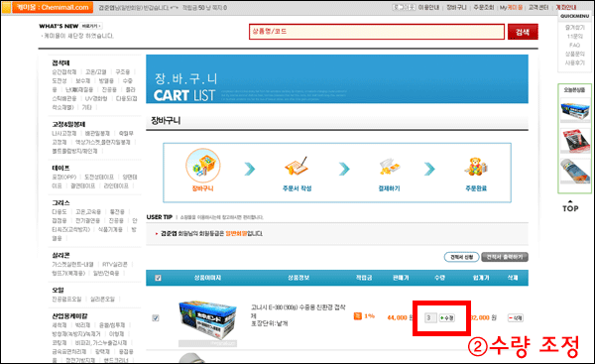Open the 포장(OPP) subcategory link
Image resolution: width=595 pixels, height=364 pixels.
point(64,177)
